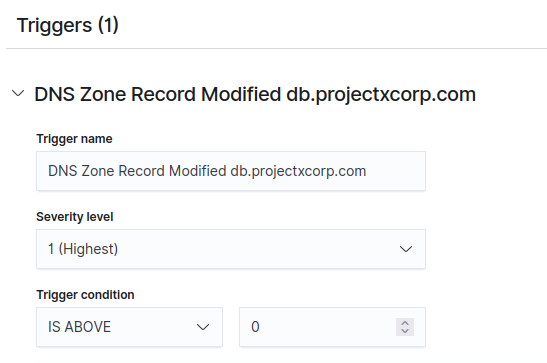Click the Trigger condition label
547x363 pixels.
(x=85, y=295)
